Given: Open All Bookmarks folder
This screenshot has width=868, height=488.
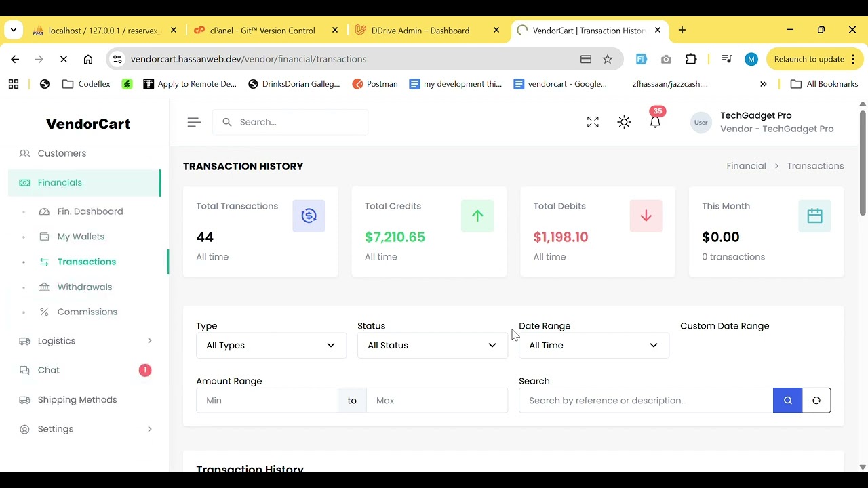Looking at the screenshot, I should pos(825,84).
